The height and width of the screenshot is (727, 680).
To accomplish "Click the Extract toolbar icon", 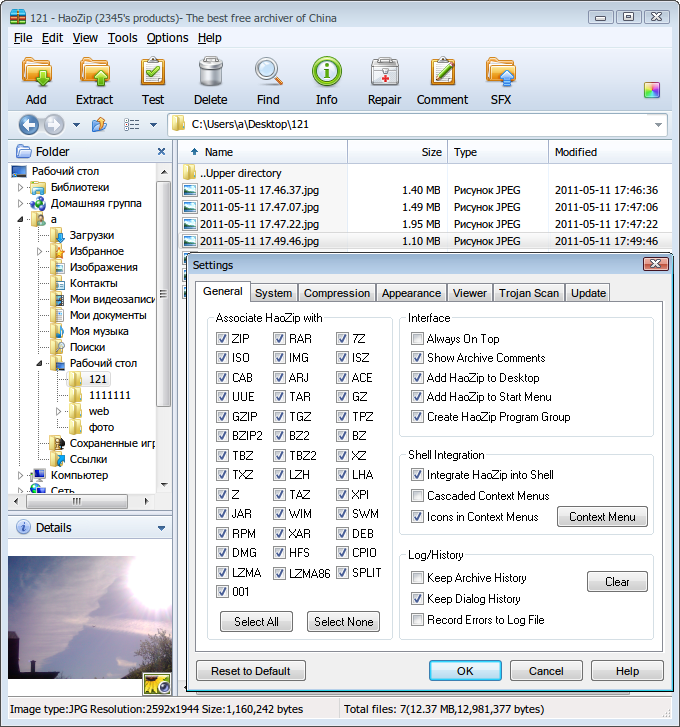I will pyautogui.click(x=94, y=80).
